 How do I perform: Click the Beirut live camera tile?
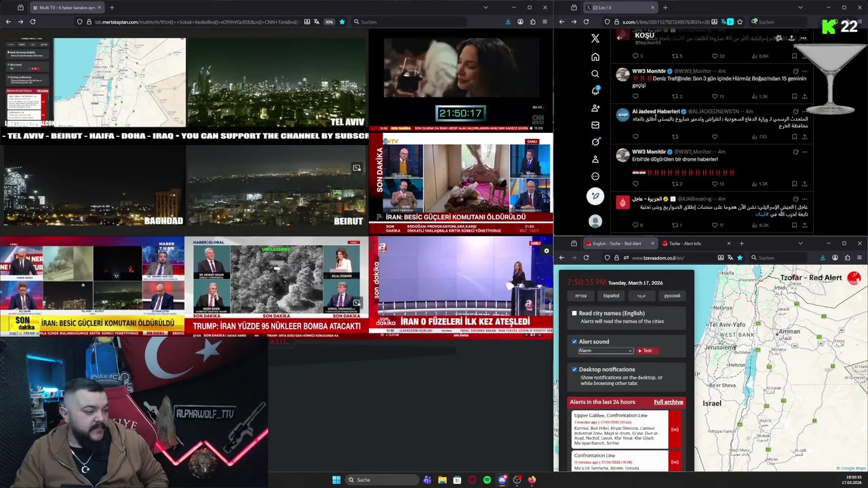[x=277, y=185]
